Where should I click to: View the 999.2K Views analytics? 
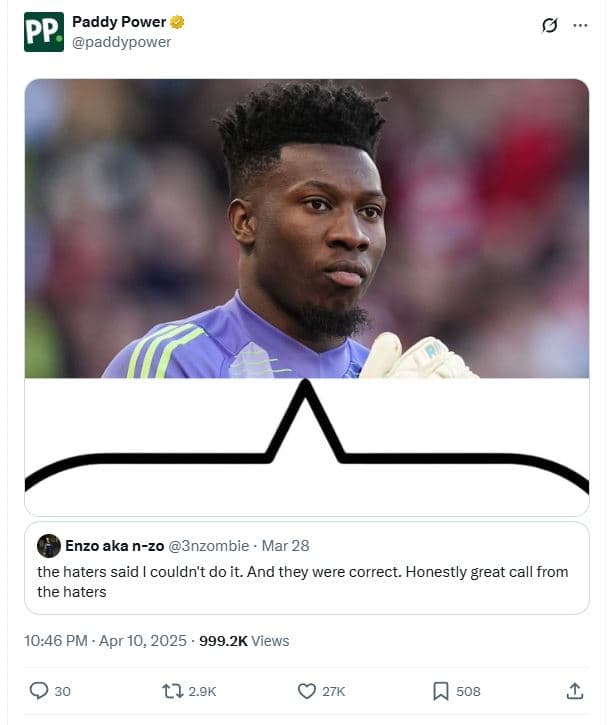tap(244, 641)
